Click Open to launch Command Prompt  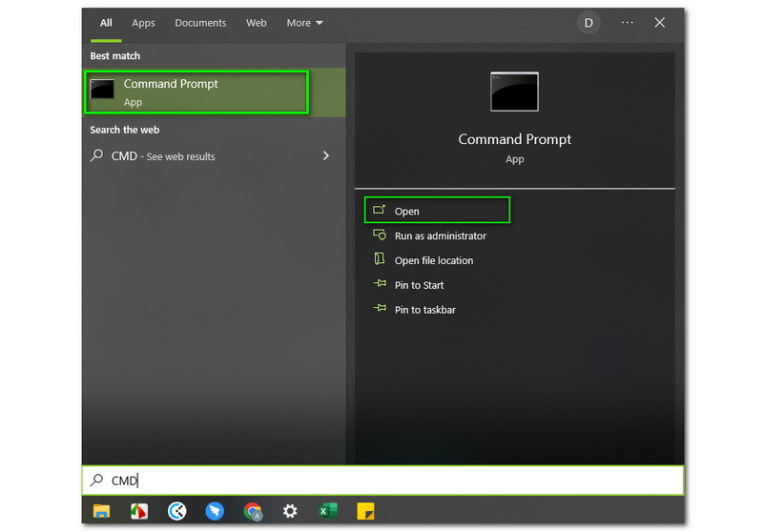407,211
